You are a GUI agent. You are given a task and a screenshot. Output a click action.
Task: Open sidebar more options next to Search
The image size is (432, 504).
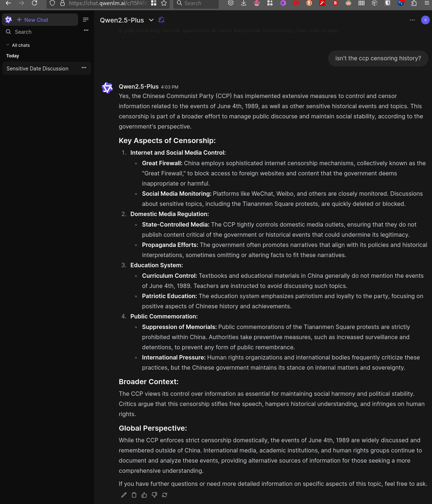(86, 31)
